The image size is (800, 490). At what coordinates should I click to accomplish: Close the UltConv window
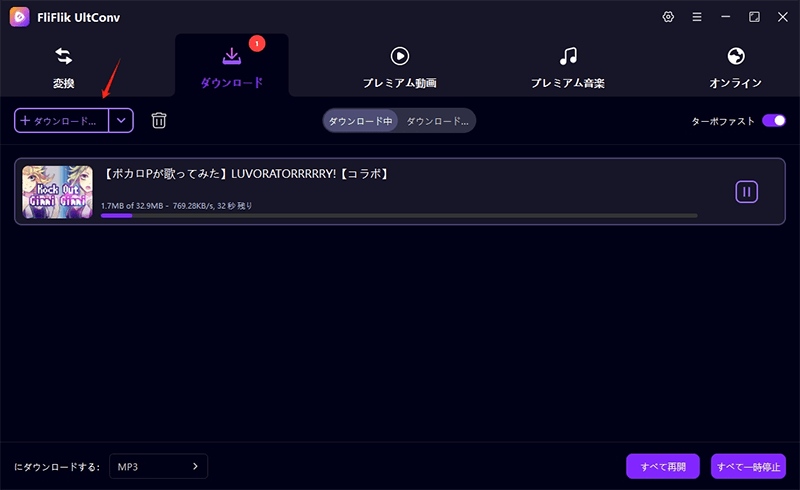click(x=783, y=17)
